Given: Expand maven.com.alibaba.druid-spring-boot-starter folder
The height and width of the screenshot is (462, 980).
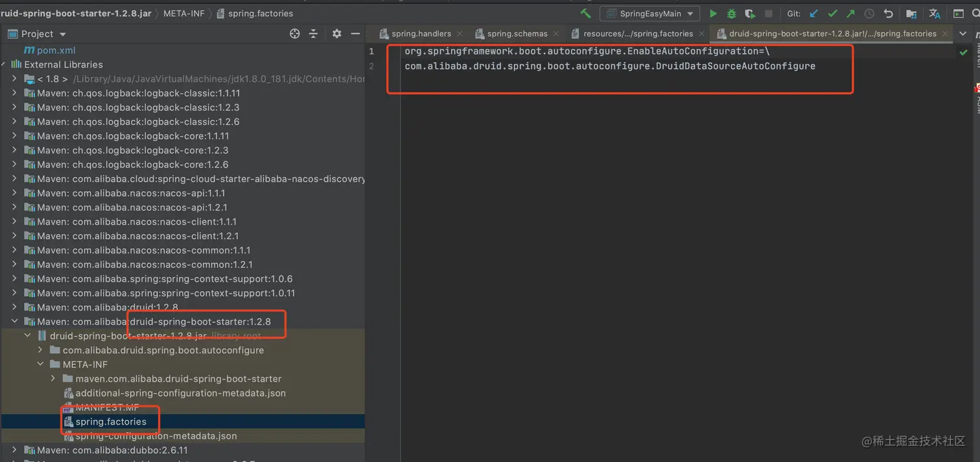Looking at the screenshot, I should pyautogui.click(x=53, y=378).
